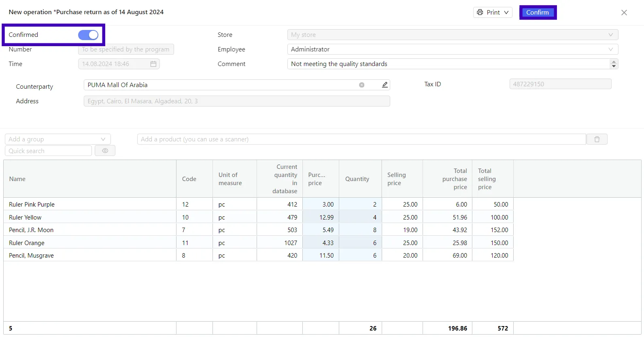Click the Address field

(x=237, y=101)
